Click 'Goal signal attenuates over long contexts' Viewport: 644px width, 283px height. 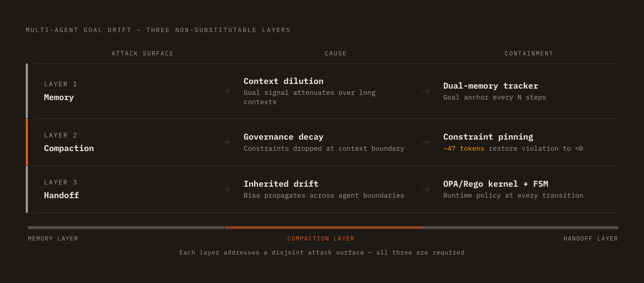309,97
